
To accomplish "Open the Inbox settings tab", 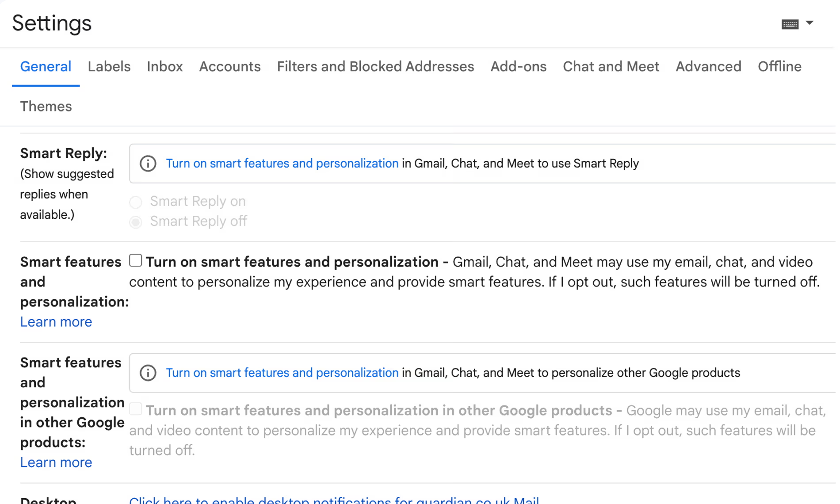I will point(164,66).
